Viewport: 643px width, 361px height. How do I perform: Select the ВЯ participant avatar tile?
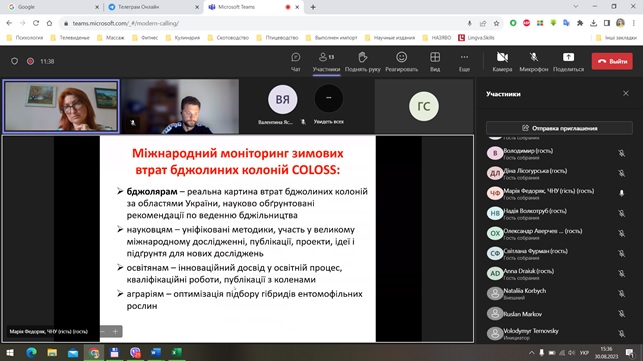283,99
